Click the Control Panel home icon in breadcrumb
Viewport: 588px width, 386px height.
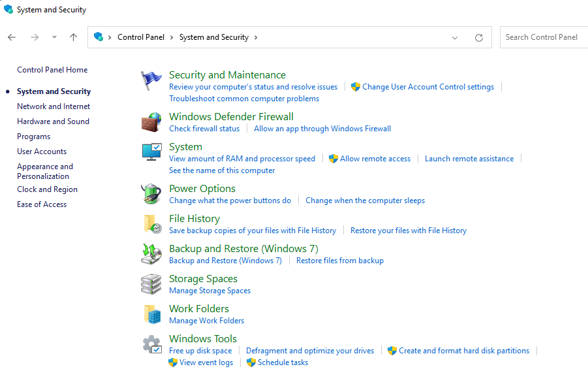[x=99, y=37]
